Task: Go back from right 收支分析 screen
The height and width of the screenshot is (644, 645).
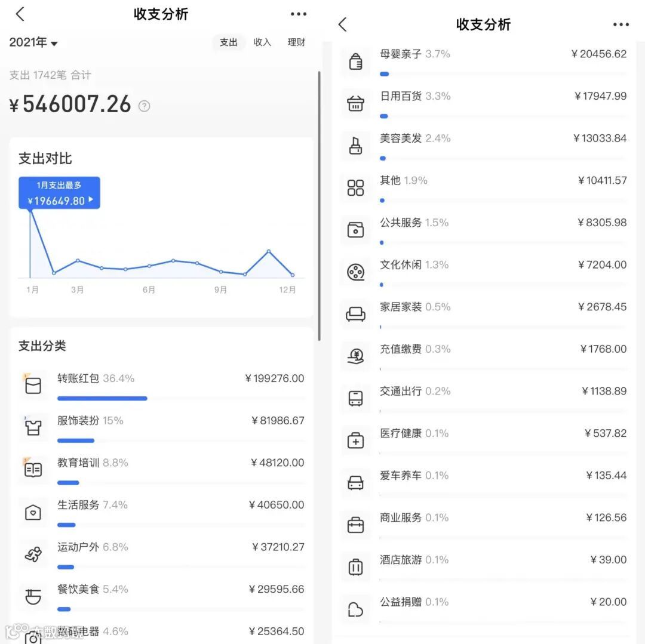Action: pyautogui.click(x=343, y=24)
